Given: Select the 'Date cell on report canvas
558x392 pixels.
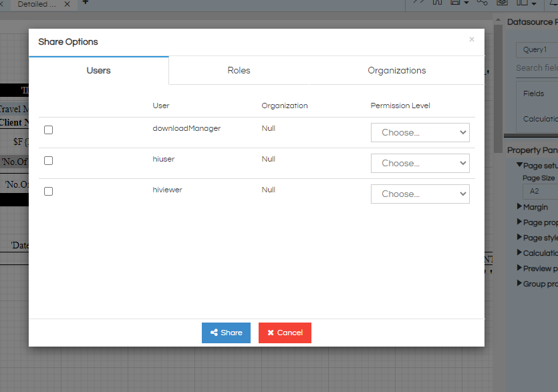Looking at the screenshot, I should pyautogui.click(x=19, y=245).
